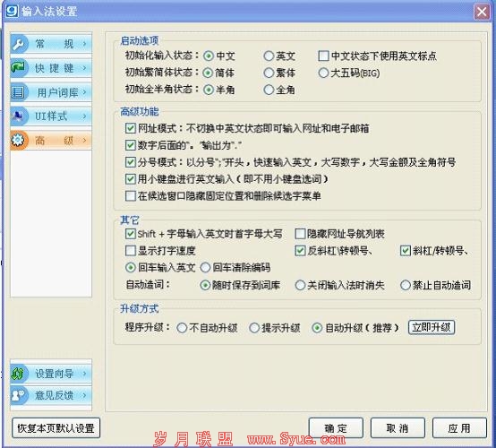Image resolution: width=496 pixels, height=448 pixels.
Task: Expand the 用户词库 chevron arrow
Action: point(84,92)
